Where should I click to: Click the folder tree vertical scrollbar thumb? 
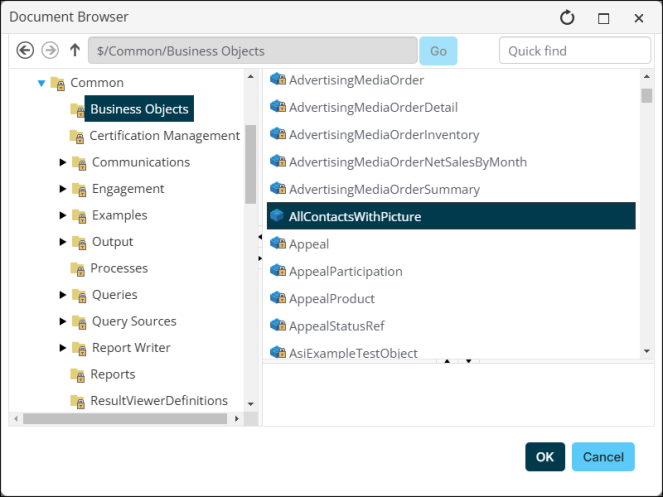250,165
